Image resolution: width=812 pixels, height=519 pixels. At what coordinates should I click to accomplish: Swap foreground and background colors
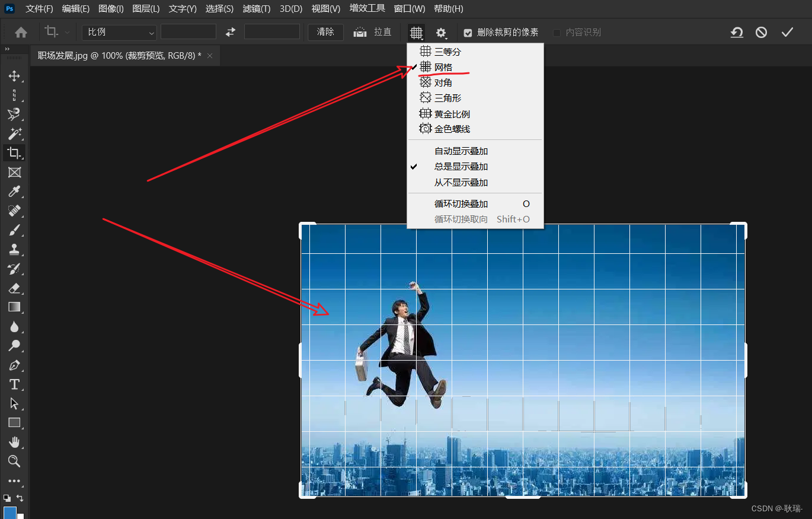[x=20, y=498]
